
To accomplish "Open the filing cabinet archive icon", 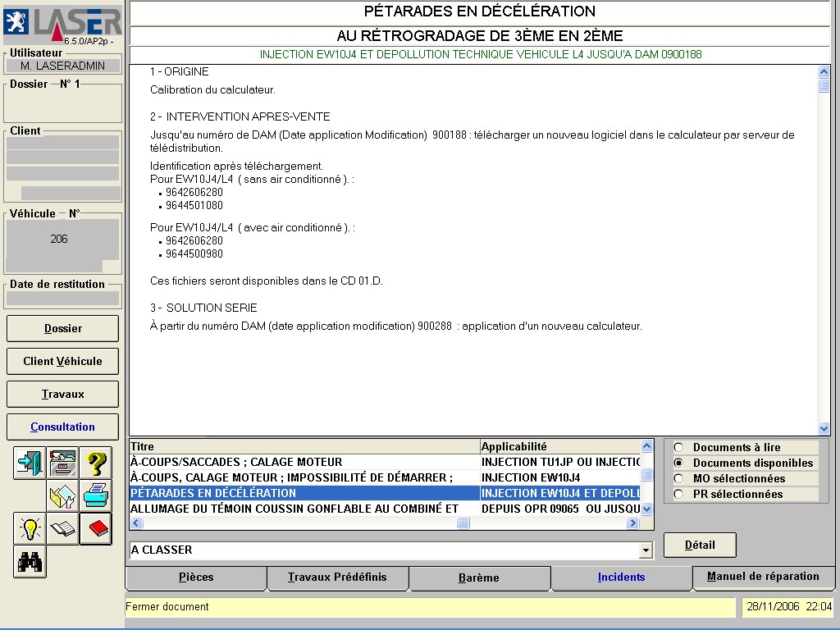I will click(62, 463).
